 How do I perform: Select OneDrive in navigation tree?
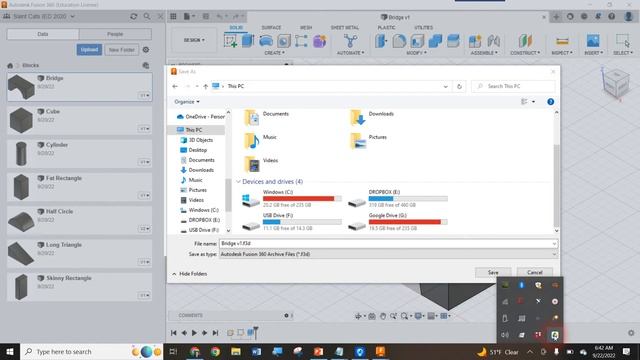(200, 117)
